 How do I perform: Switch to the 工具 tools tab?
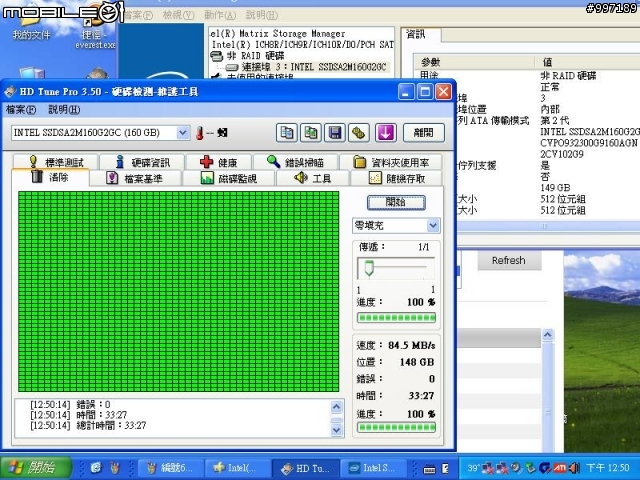pos(313,178)
